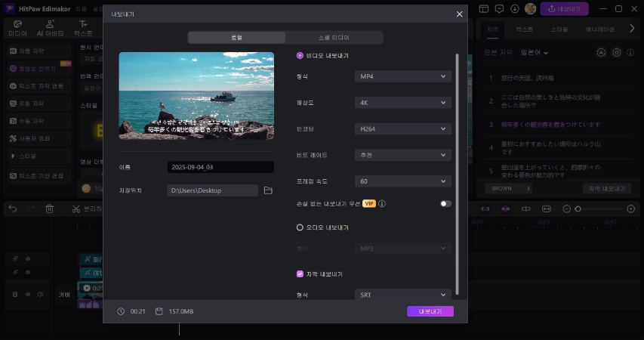Image resolution: width=644 pixels, height=340 pixels.
Task: Click the zoom-out minus icon on timeline
Action: pyautogui.click(x=567, y=209)
